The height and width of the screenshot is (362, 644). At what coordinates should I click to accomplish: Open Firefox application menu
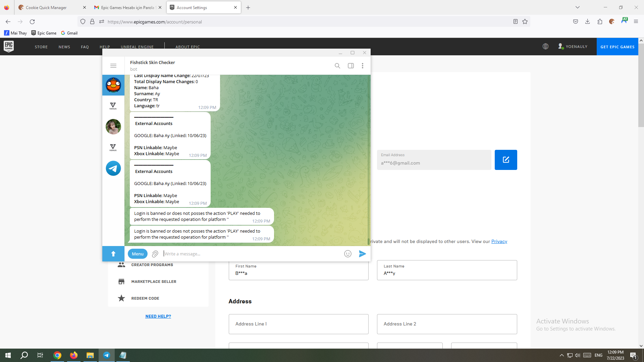click(x=636, y=22)
